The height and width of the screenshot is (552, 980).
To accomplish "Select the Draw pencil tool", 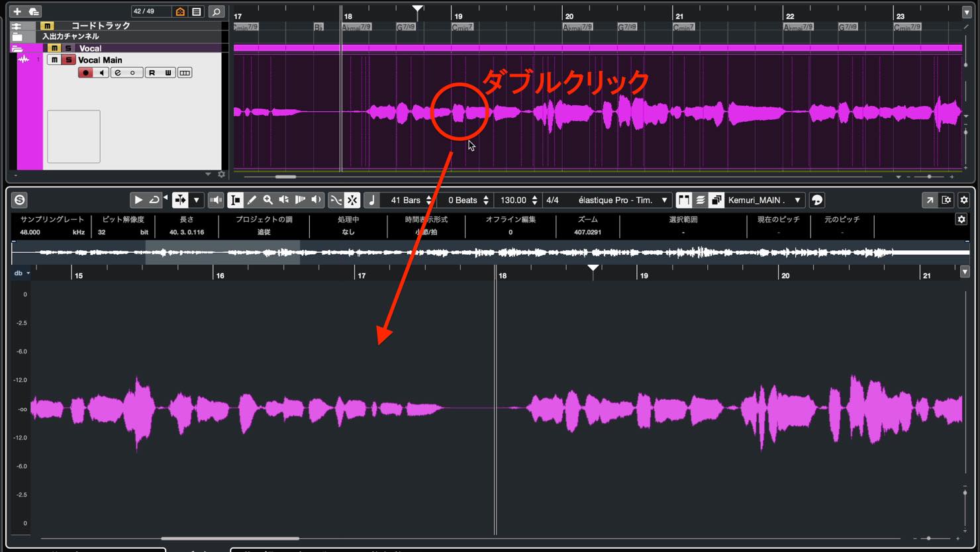I will click(x=252, y=200).
